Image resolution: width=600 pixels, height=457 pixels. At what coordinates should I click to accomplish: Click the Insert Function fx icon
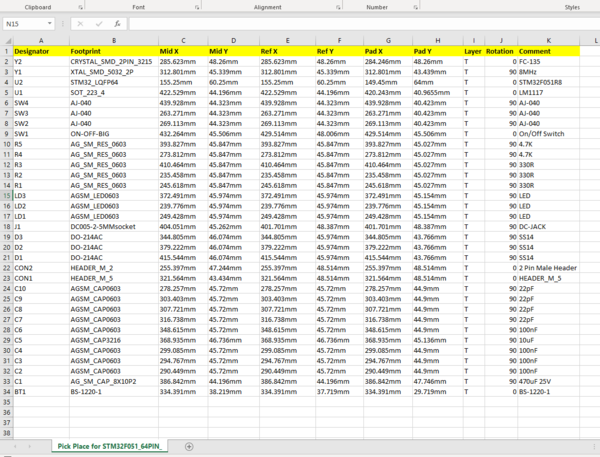(117, 24)
